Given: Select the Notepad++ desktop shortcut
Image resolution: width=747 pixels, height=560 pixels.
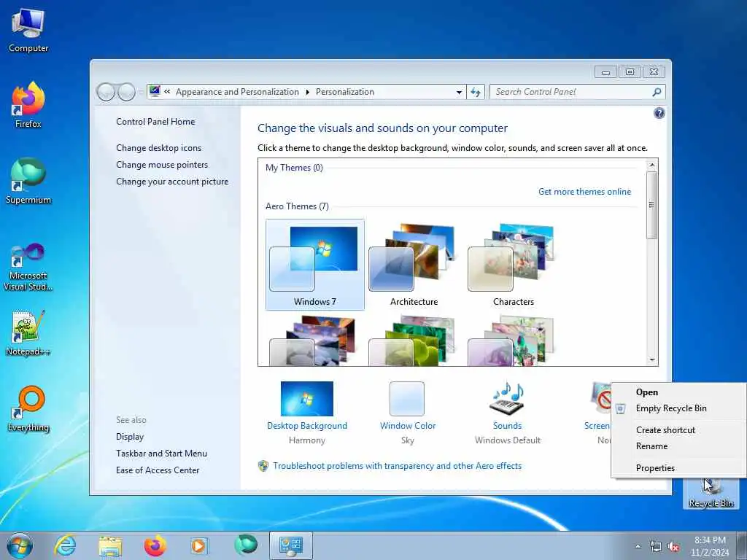Looking at the screenshot, I should pyautogui.click(x=28, y=333).
